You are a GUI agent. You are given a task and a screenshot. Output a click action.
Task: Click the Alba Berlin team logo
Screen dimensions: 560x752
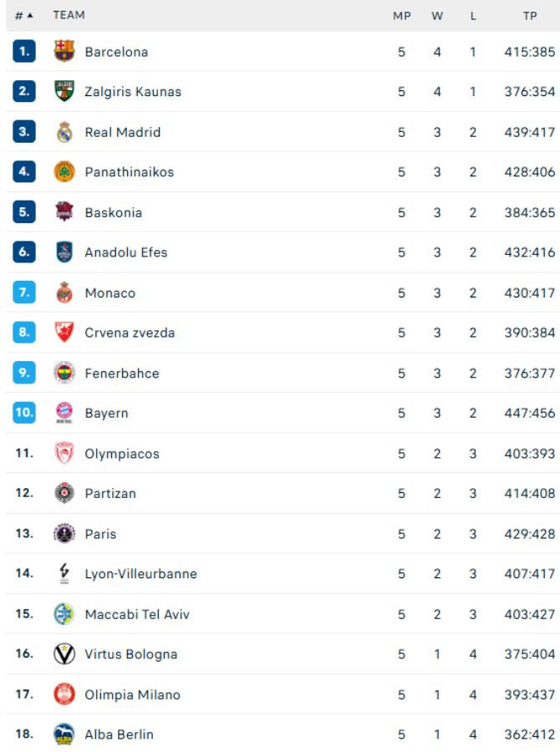pyautogui.click(x=64, y=734)
